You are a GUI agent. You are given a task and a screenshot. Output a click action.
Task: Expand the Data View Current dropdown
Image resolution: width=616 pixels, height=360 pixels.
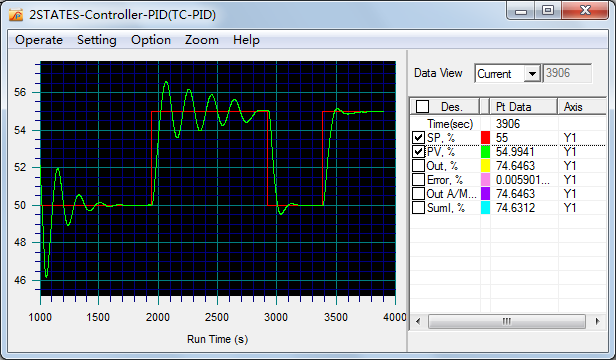[532, 73]
